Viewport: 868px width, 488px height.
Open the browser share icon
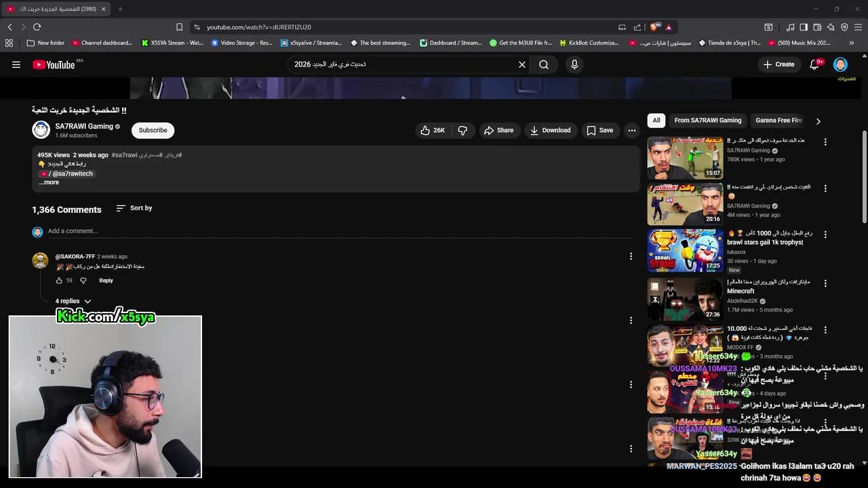[x=637, y=27]
